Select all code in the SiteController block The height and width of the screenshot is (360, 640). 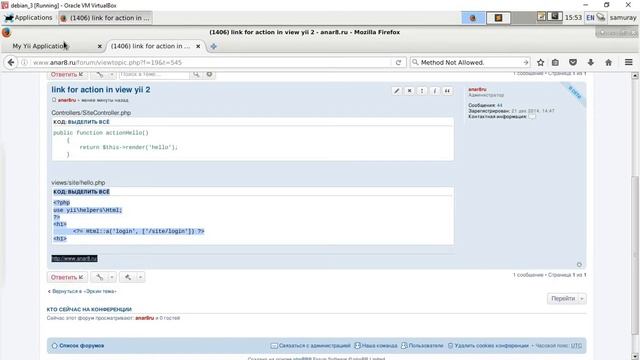89,122
